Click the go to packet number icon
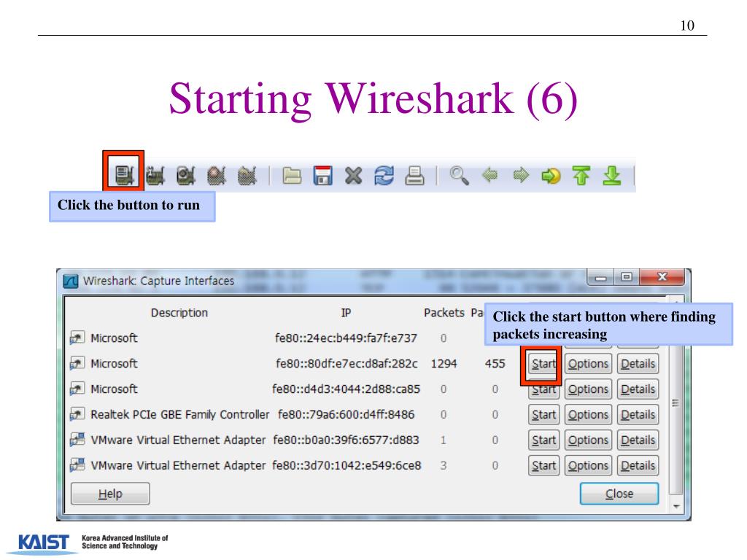This screenshot has height=560, width=747. (x=551, y=176)
